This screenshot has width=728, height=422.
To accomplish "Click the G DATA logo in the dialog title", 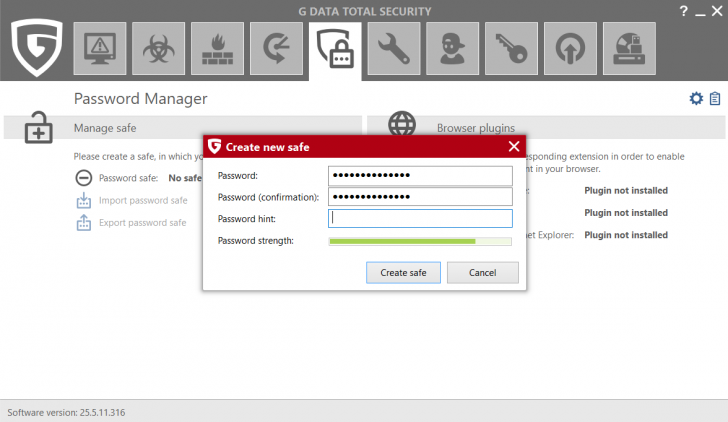I will (214, 146).
